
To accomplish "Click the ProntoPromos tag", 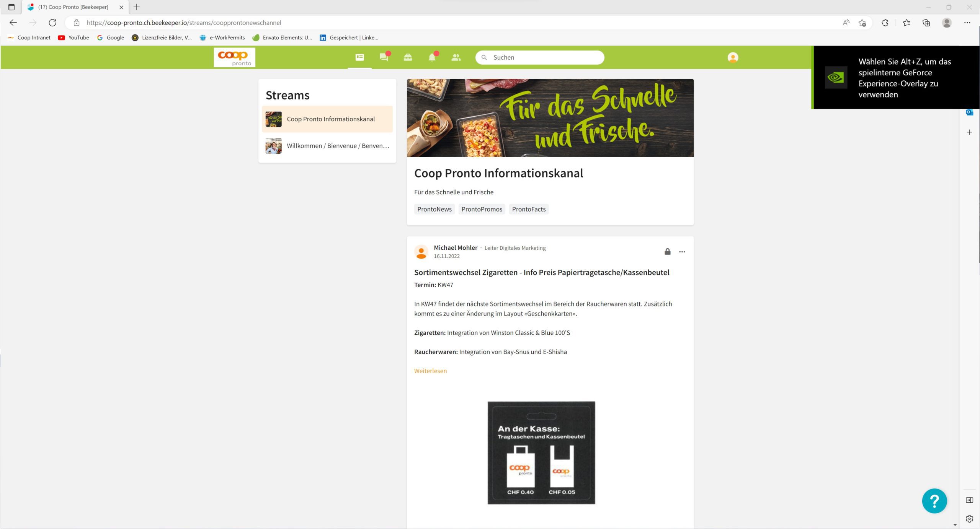I will [482, 209].
